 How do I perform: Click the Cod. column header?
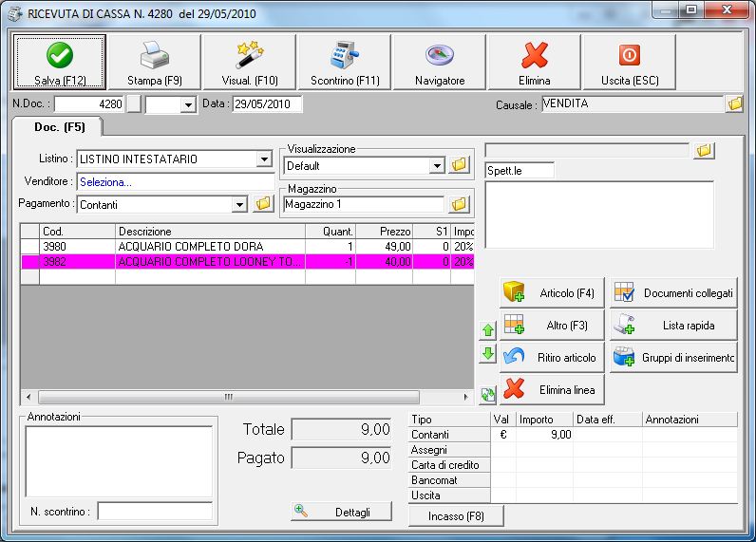pos(77,232)
